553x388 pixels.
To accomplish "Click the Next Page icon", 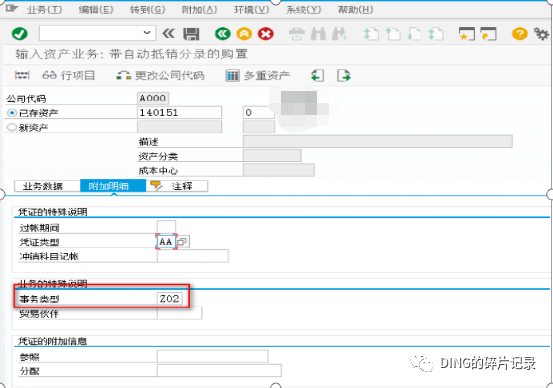I will tap(414, 34).
